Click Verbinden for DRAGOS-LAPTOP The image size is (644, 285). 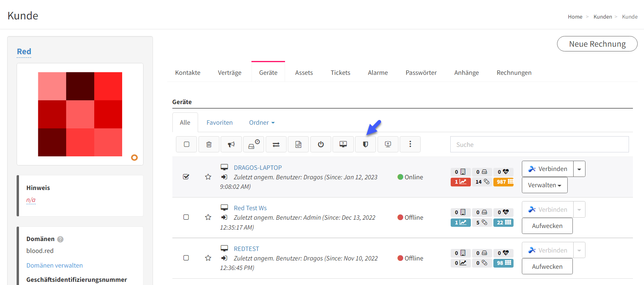click(x=548, y=169)
